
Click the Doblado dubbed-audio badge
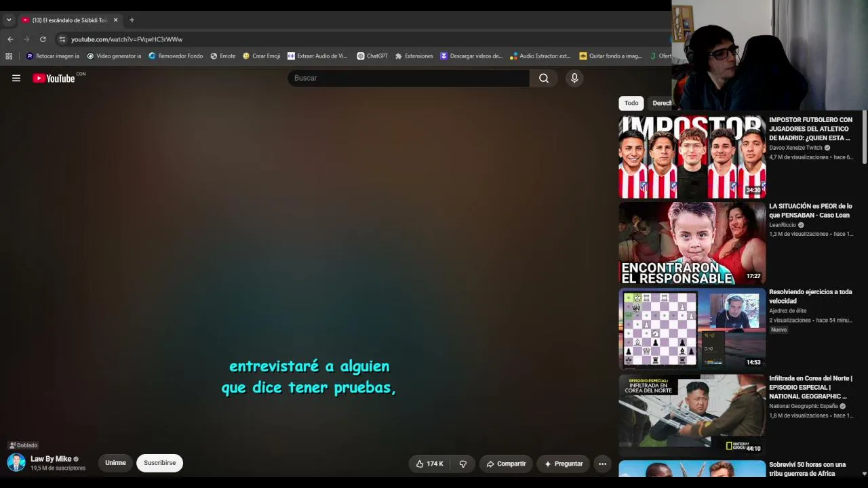23,445
